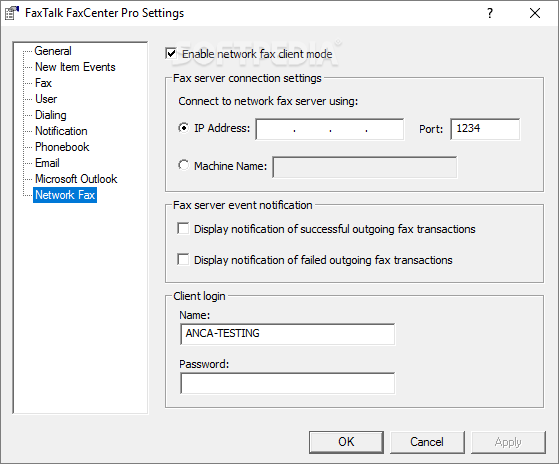Select the IP Address radio button
559x464 pixels.
tap(183, 128)
